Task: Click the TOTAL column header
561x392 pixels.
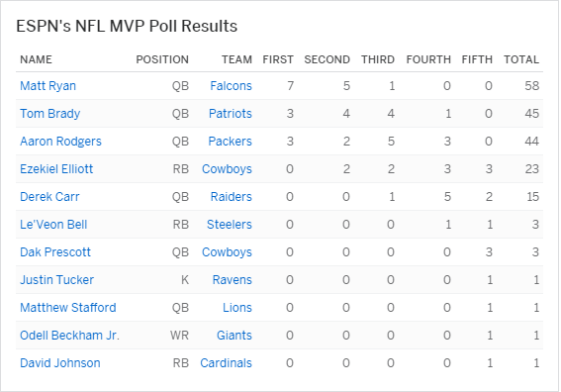Action: (x=521, y=59)
